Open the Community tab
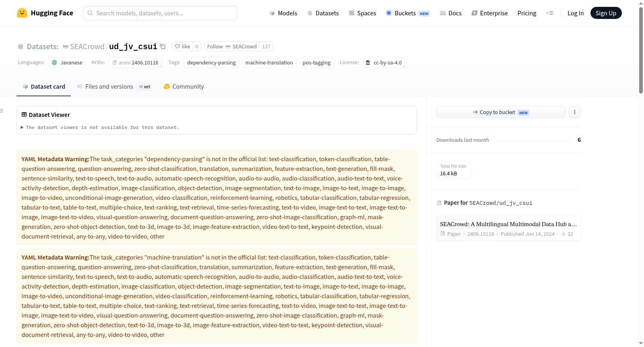The image size is (644, 347). click(x=184, y=87)
